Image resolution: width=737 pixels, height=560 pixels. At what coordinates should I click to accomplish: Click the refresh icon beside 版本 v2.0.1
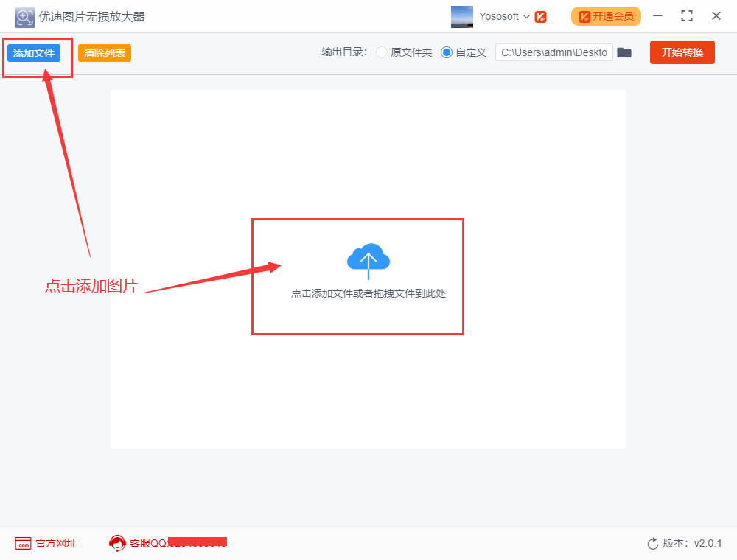653,543
